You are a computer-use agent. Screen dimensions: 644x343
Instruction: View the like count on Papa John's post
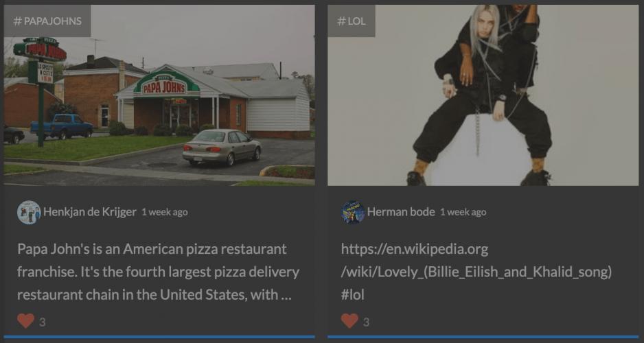[43, 322]
